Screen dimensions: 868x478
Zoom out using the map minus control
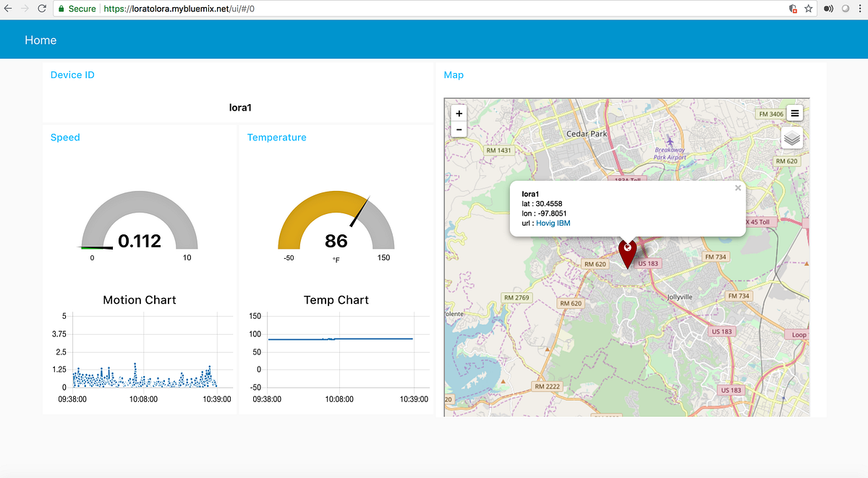[x=459, y=129]
